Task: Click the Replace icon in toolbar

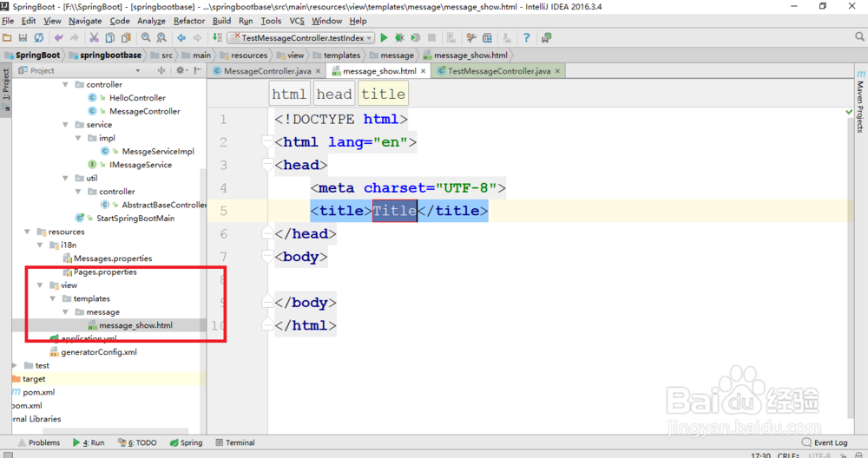Action: [x=161, y=37]
